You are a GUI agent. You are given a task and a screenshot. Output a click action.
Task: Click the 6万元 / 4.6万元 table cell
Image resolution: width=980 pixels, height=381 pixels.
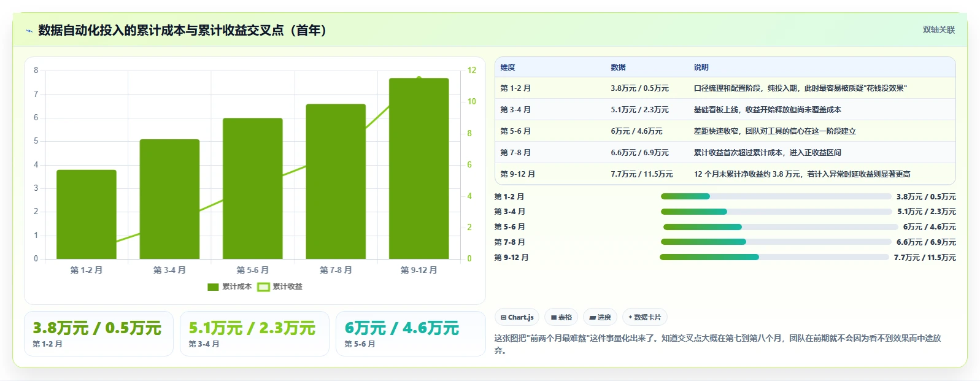pos(647,131)
